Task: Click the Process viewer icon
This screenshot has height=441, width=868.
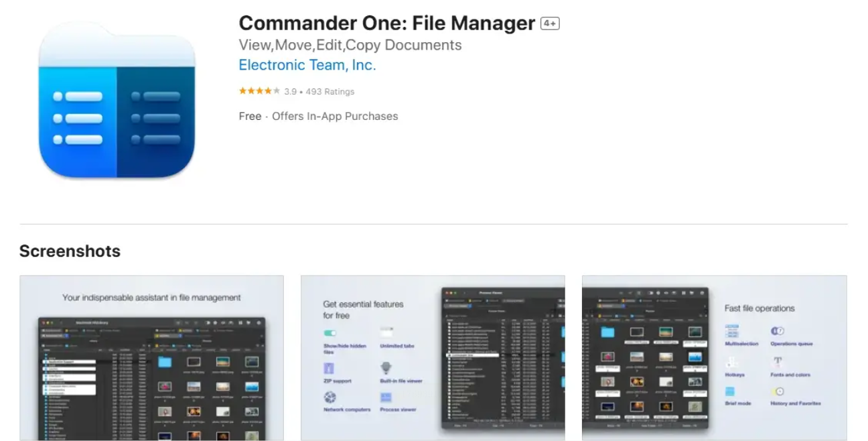Action: [386, 397]
